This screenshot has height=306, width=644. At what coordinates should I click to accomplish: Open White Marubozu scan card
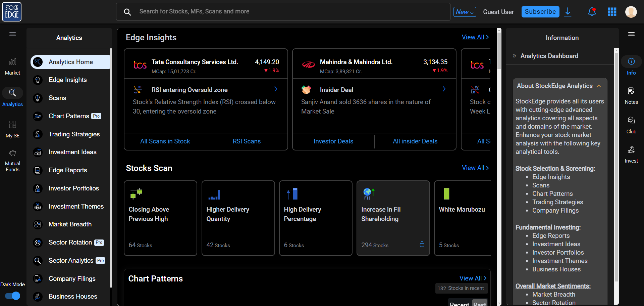point(463,218)
